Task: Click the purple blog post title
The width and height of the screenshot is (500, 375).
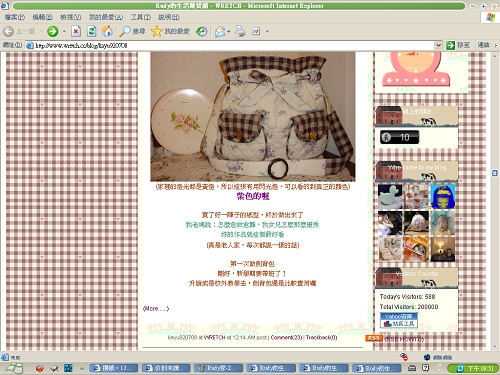Action: click(x=253, y=196)
